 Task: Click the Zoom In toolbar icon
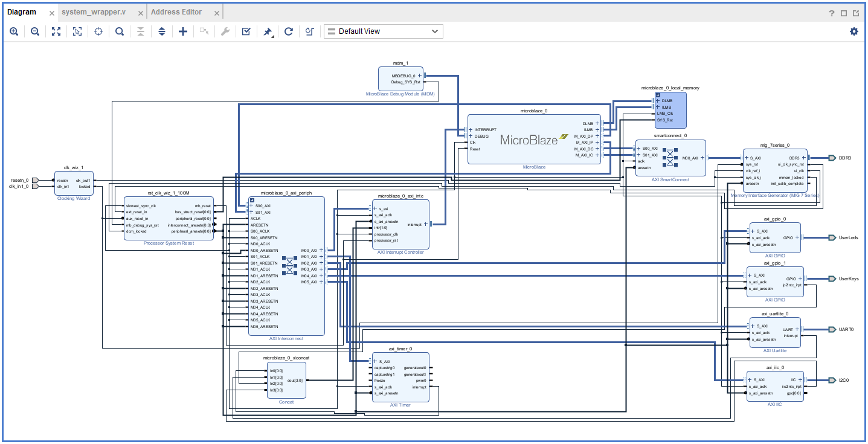(x=14, y=31)
